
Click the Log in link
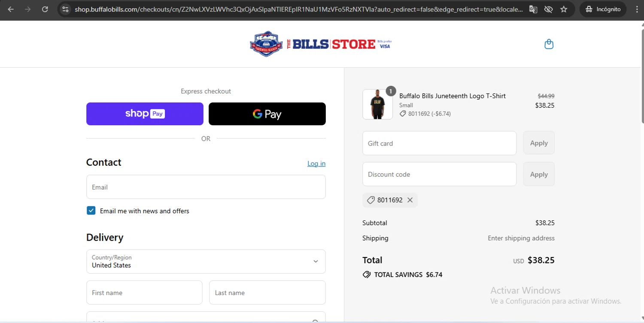click(x=316, y=163)
